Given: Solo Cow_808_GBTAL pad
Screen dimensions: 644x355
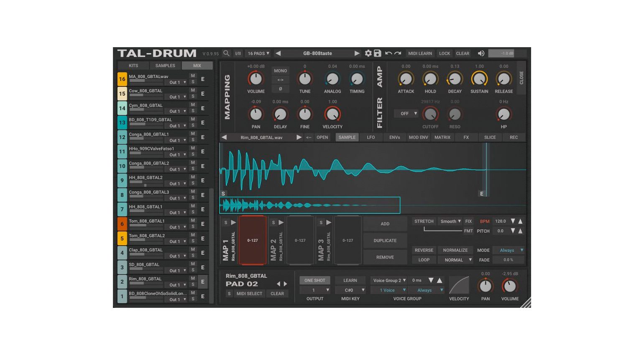Looking at the screenshot, I should tap(193, 96).
